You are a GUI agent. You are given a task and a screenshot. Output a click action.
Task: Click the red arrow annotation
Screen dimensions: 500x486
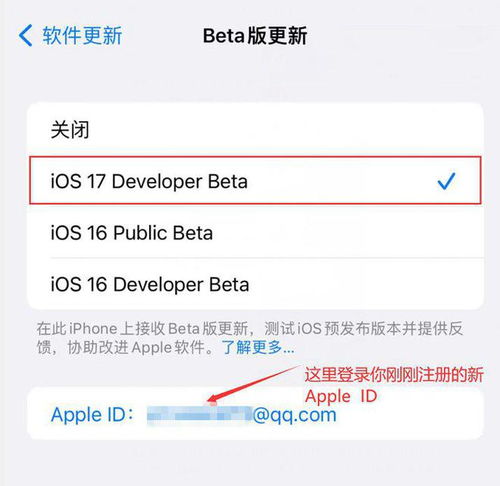coord(253,384)
